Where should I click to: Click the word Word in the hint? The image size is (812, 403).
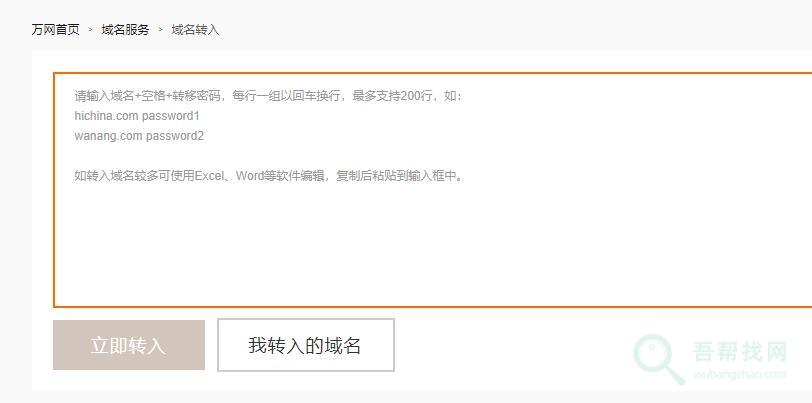250,176
